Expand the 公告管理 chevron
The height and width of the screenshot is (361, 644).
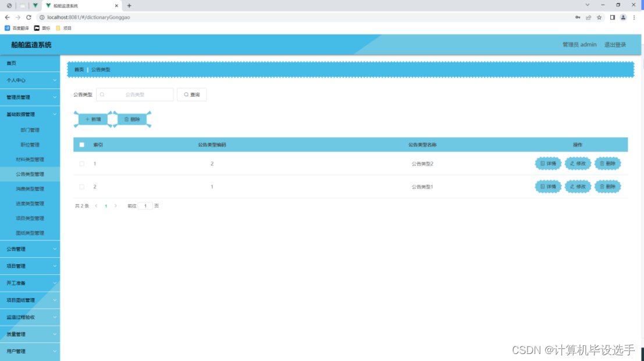pyautogui.click(x=55, y=249)
